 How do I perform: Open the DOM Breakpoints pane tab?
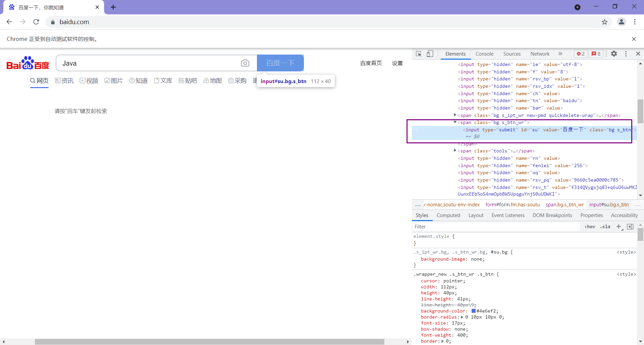coord(552,215)
